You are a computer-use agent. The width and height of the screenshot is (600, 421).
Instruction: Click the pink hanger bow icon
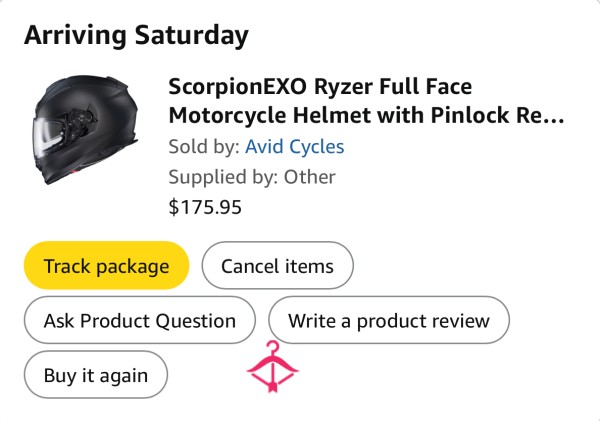pyautogui.click(x=272, y=366)
